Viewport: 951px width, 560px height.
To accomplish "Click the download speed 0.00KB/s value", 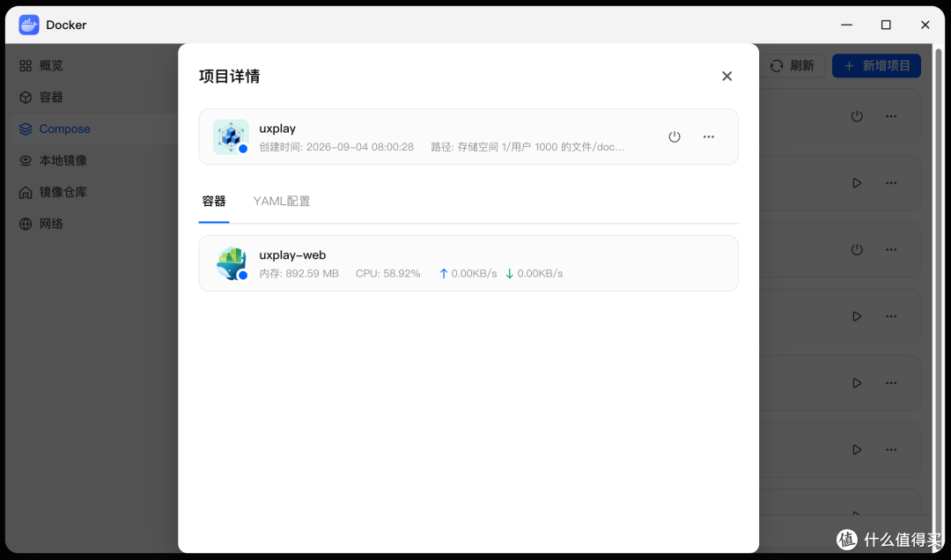I will point(540,274).
